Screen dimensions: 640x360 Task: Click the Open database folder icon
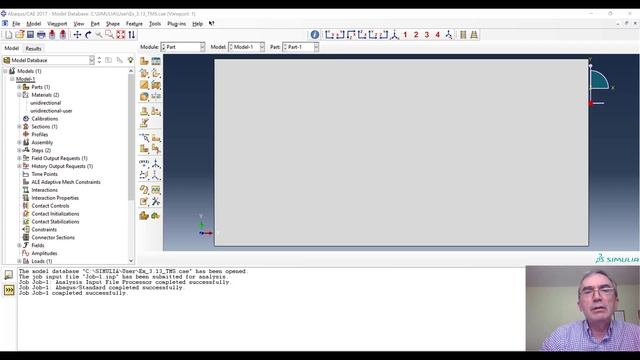[20, 35]
